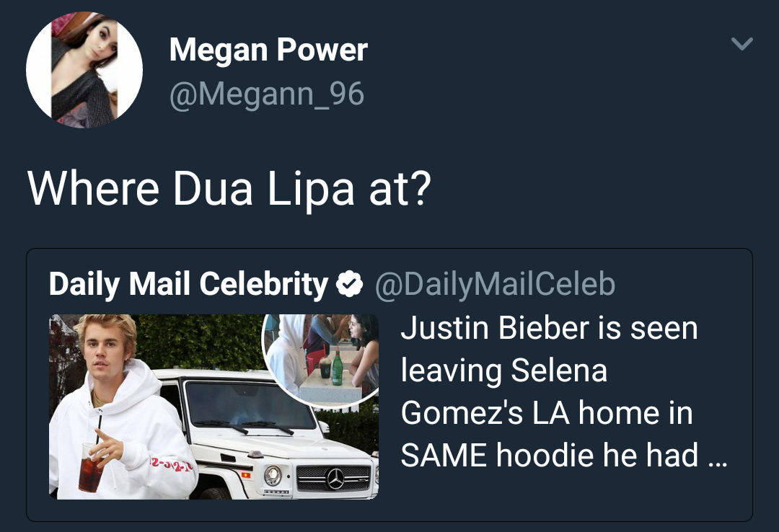The height and width of the screenshot is (532, 779).
Task: Click the words "Dua Lipa" in the tweet
Action: 263,189
